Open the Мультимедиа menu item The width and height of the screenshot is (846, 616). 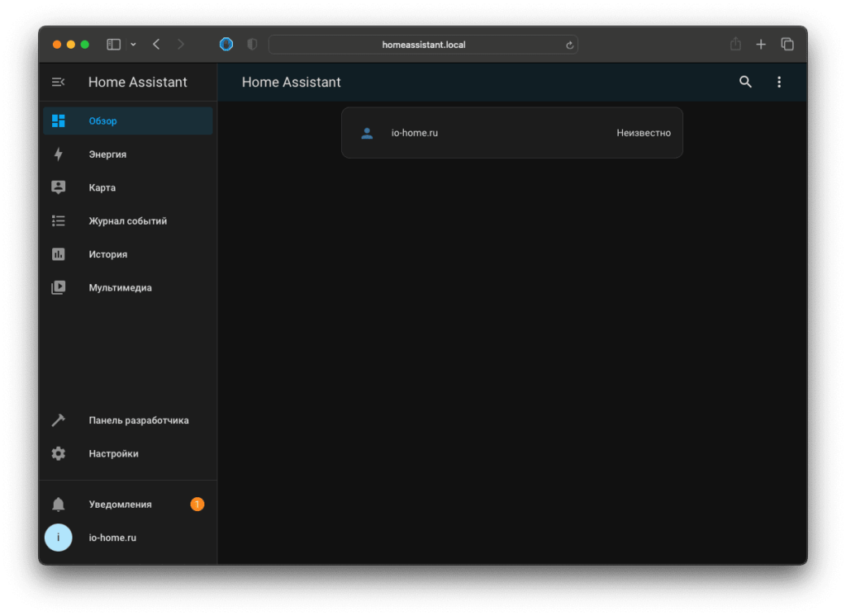point(128,288)
